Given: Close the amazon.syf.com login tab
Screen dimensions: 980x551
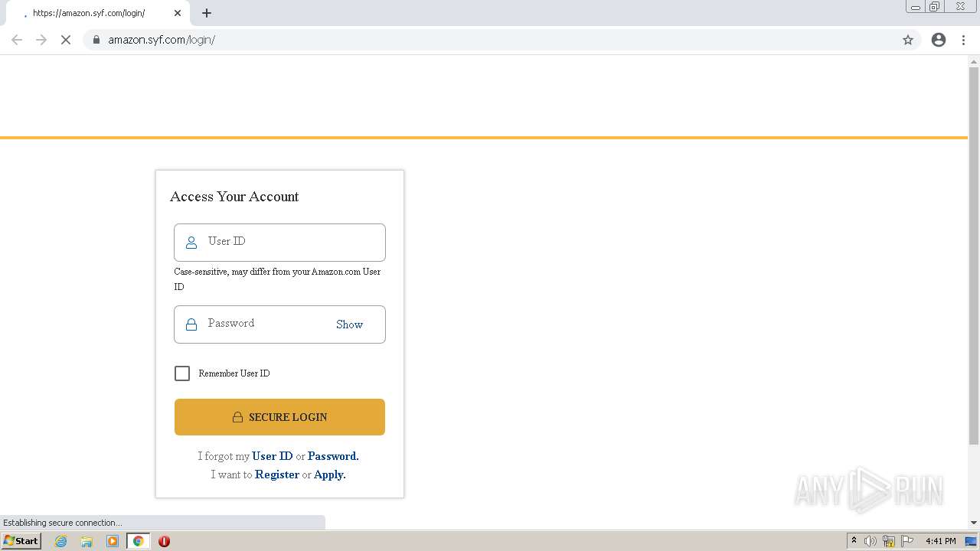Looking at the screenshot, I should (178, 13).
